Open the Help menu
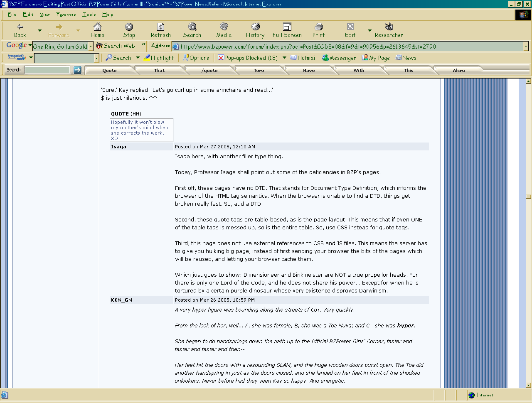The height and width of the screenshot is (403, 532). [108, 14]
